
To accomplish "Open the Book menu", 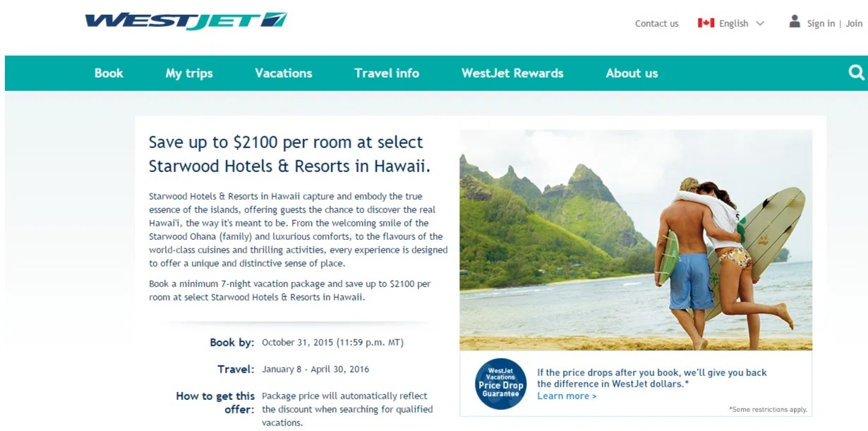I will pyautogui.click(x=109, y=73).
